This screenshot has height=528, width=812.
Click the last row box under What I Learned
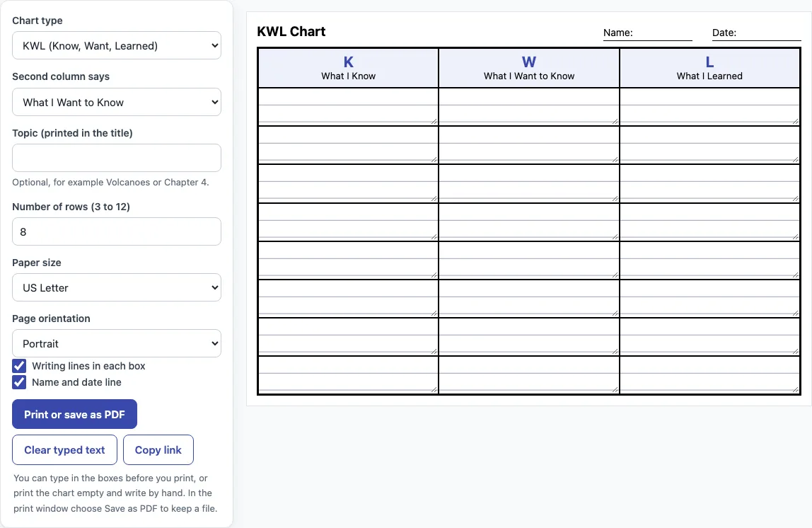click(709, 375)
